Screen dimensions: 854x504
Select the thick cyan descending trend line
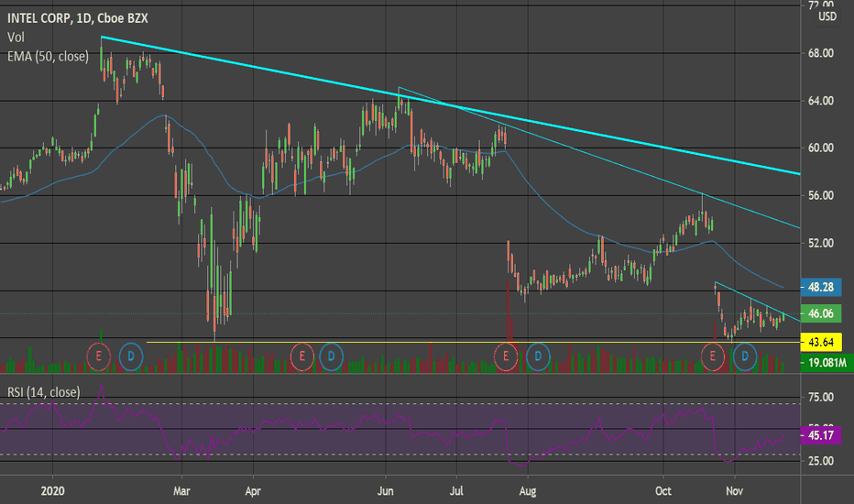(x=451, y=105)
